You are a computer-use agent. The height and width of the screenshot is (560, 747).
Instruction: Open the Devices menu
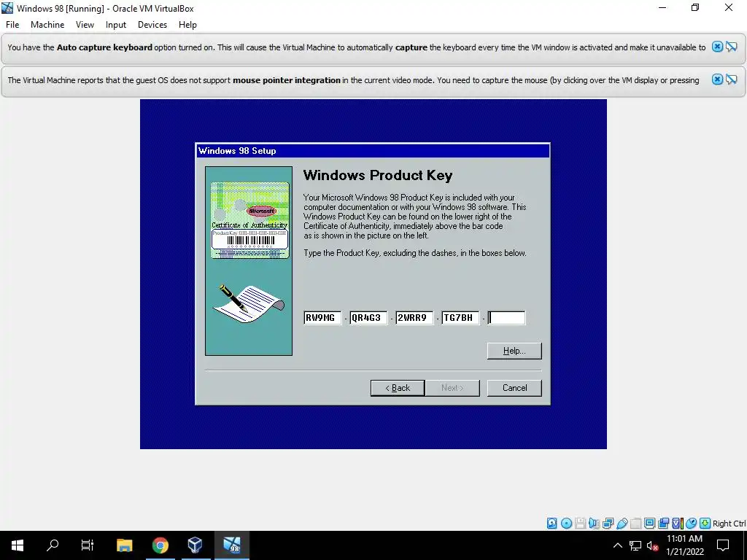pyautogui.click(x=152, y=25)
